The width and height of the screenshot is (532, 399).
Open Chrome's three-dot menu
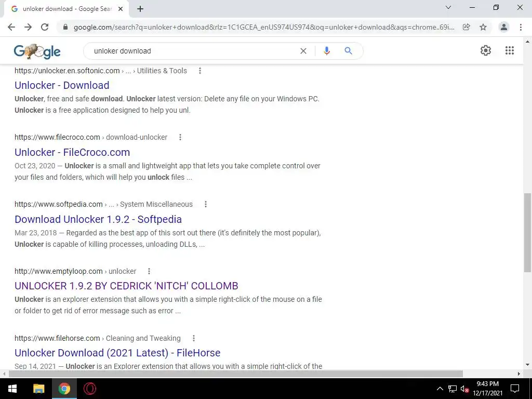pyautogui.click(x=521, y=27)
